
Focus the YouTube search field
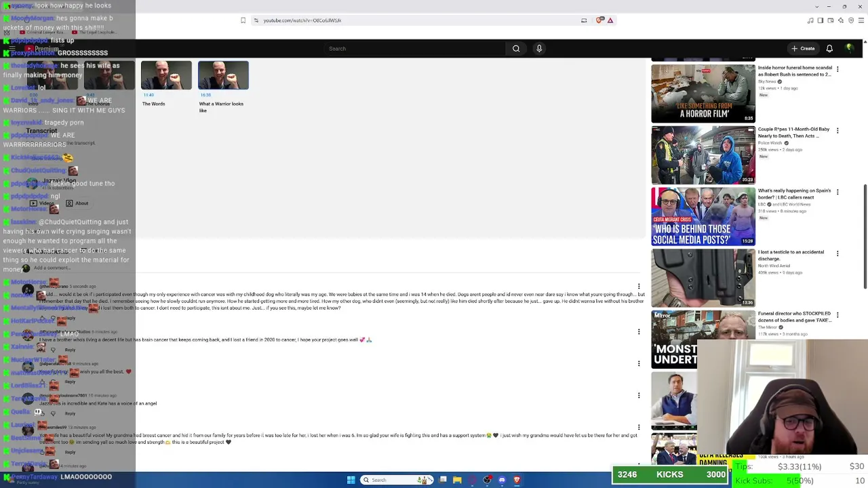415,49
